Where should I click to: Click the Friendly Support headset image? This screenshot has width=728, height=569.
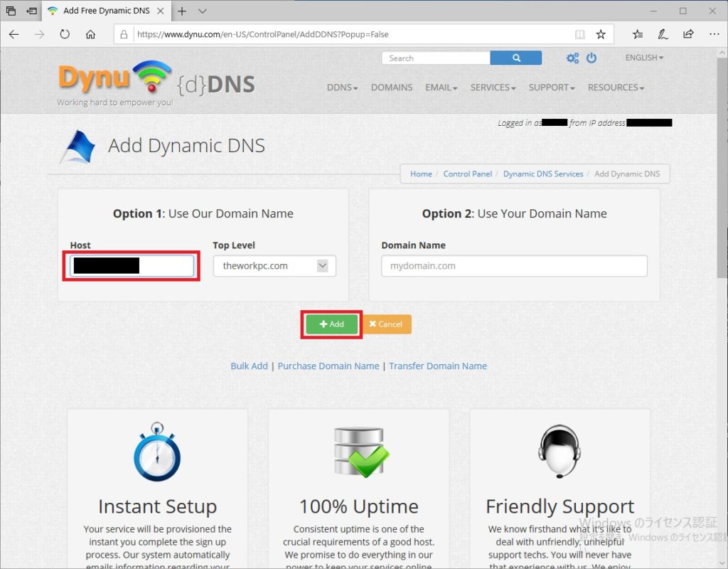click(x=560, y=451)
